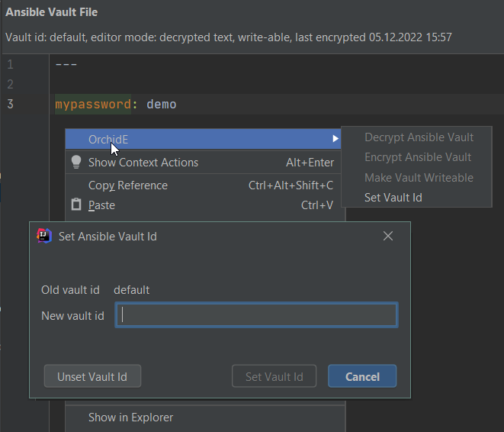Click Set Vault Id in submenu
This screenshot has width=504, height=432.
(x=393, y=198)
